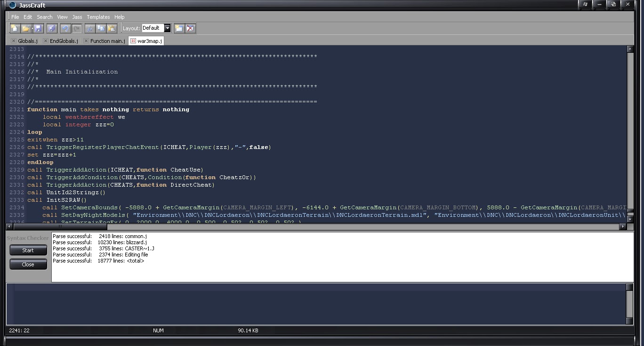Screen dimensions: 644x346
Task: Click the Copy toolbar icon
Action: [101, 28]
